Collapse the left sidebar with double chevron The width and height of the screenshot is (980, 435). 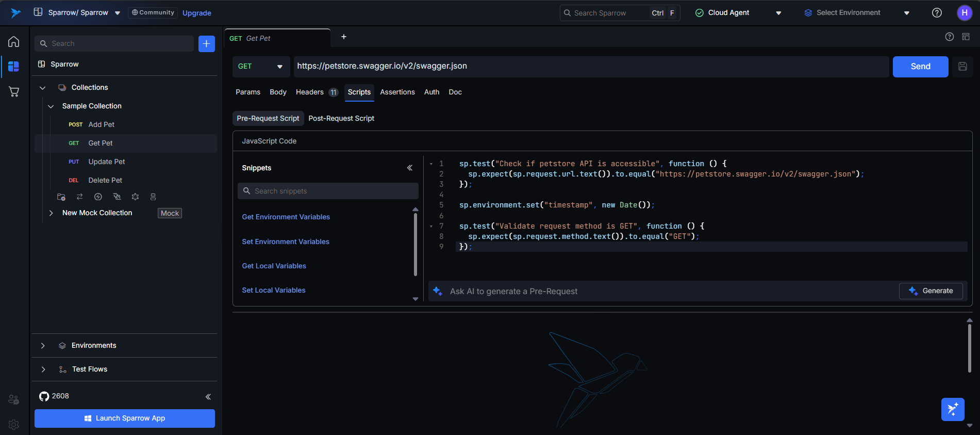(x=208, y=396)
